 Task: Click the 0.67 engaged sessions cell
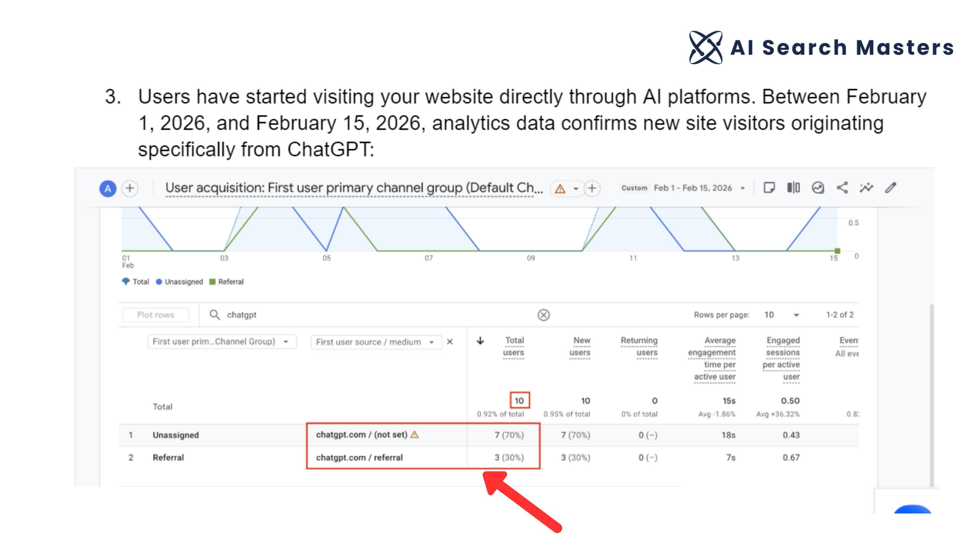click(791, 457)
